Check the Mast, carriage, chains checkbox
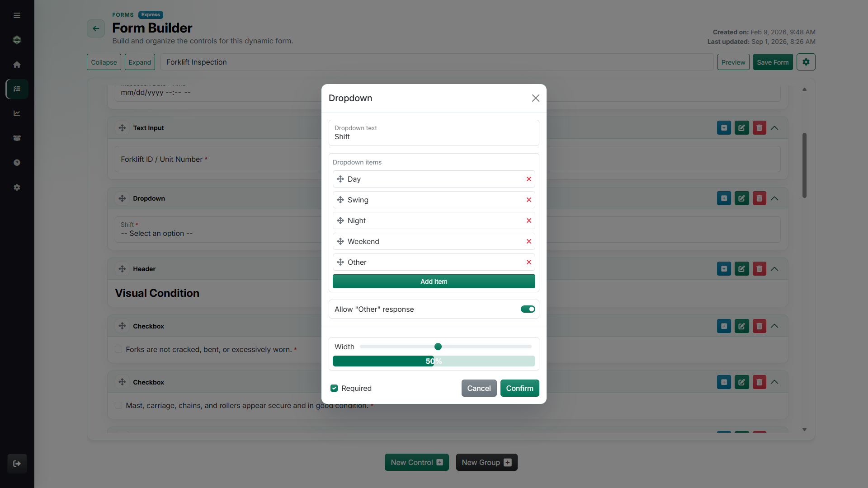The width and height of the screenshot is (868, 488). 118,405
